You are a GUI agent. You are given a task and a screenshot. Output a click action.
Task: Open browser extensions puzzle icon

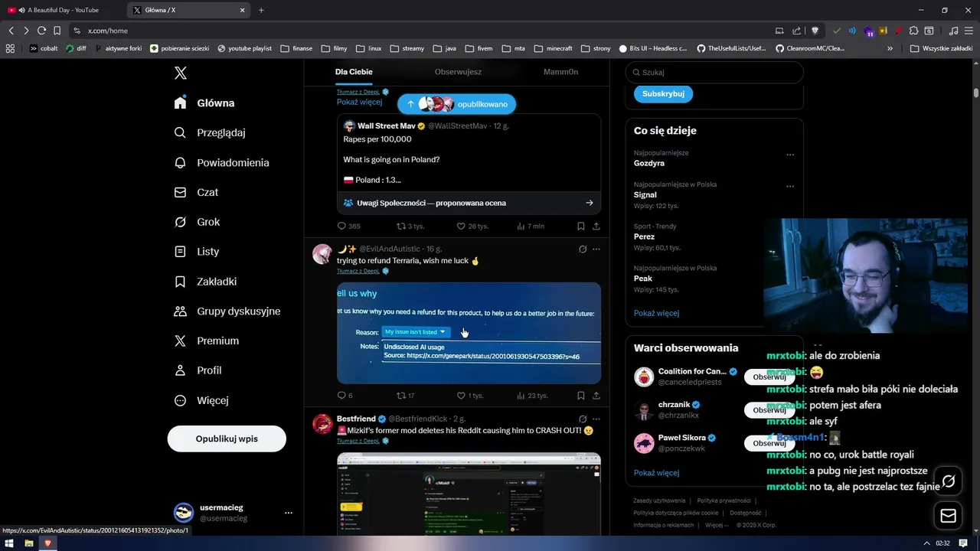click(x=913, y=31)
